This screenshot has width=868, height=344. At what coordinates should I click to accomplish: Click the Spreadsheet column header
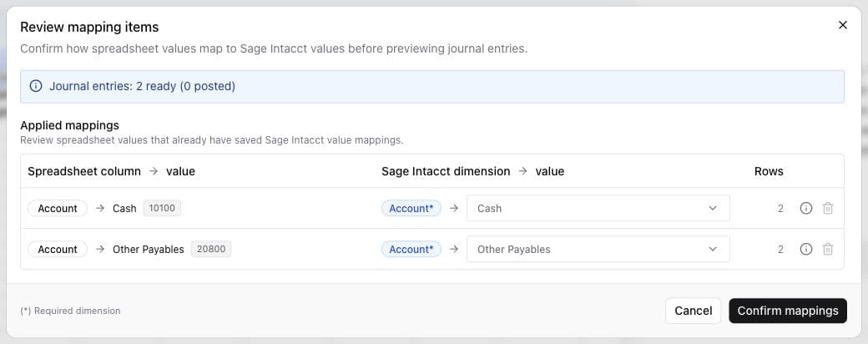(84, 171)
